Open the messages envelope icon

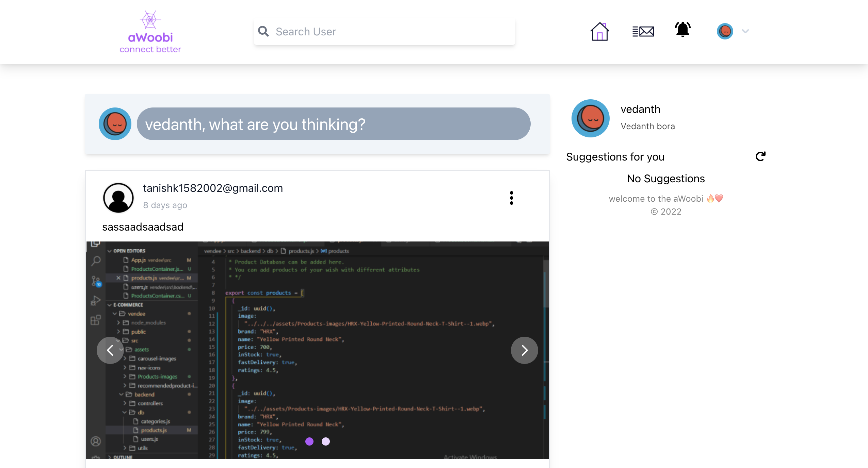(x=644, y=31)
